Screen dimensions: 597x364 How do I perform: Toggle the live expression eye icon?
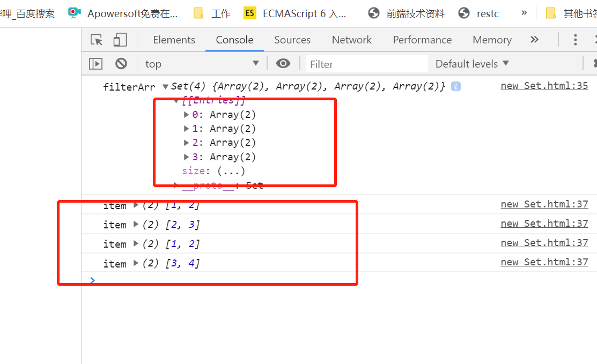pos(283,63)
